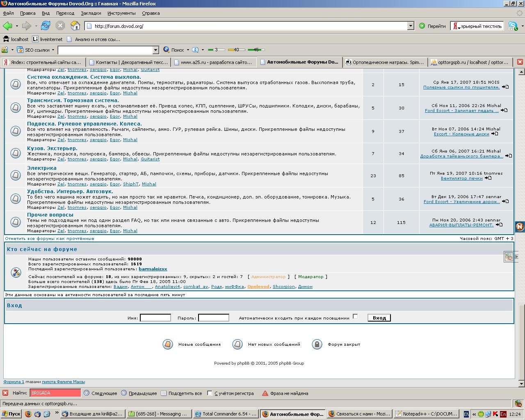Go to the browser Home page

pos(75,26)
